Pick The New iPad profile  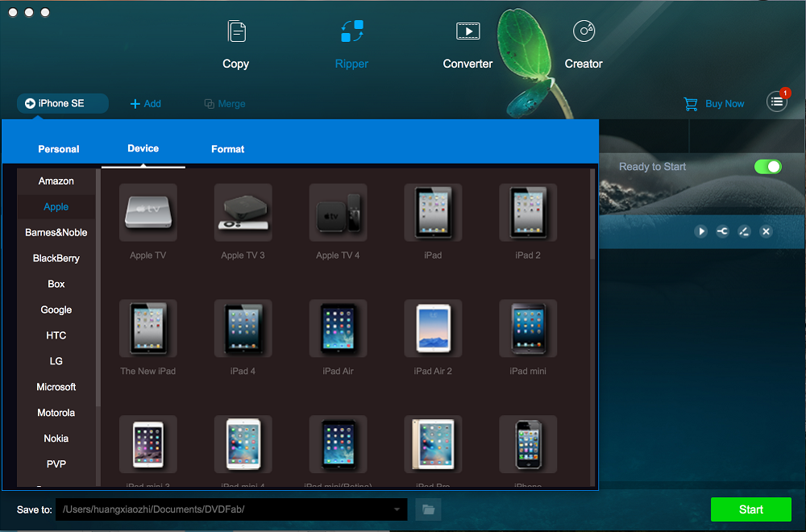[x=148, y=328]
